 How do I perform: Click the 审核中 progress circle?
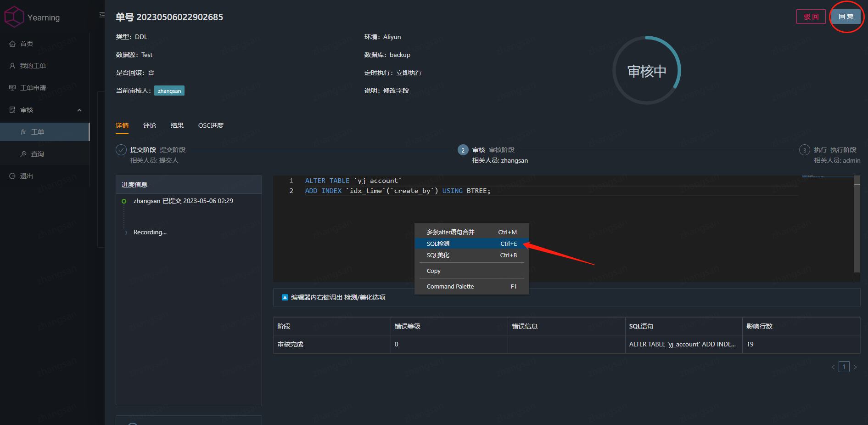(647, 70)
